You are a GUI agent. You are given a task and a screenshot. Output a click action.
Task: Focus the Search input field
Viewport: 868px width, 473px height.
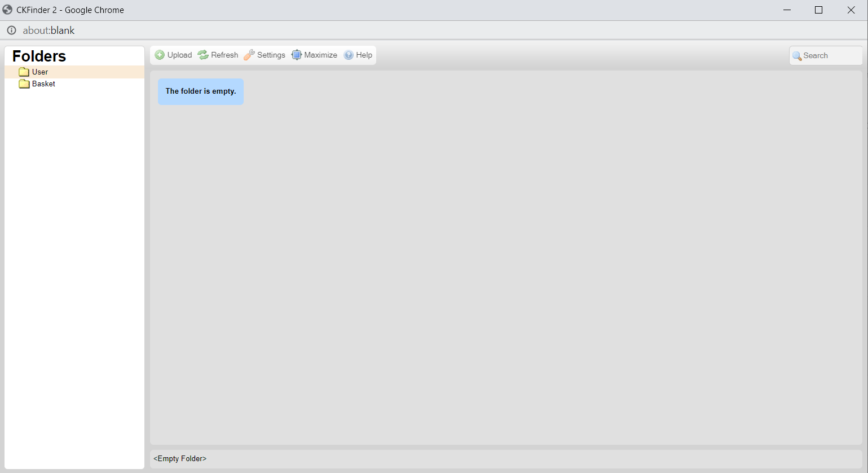pos(826,56)
